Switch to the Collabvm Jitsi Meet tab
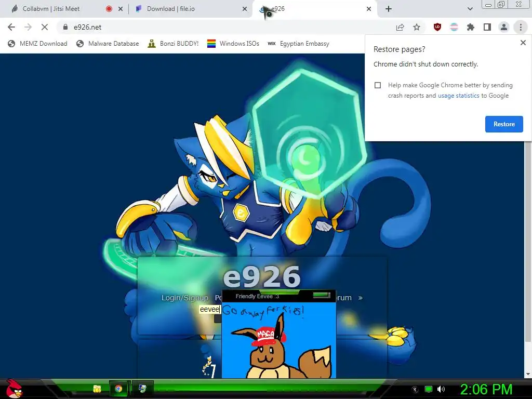 [x=51, y=9]
